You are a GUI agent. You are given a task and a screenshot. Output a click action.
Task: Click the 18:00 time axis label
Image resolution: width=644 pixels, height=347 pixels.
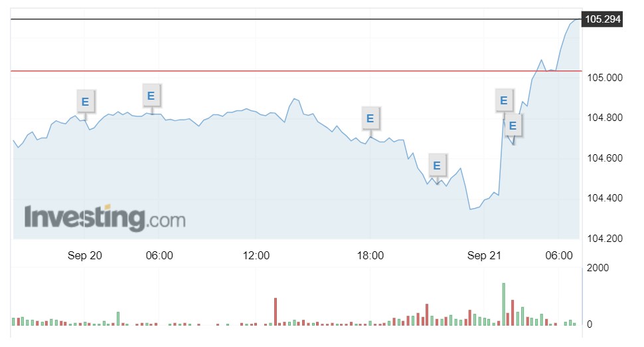(370, 255)
